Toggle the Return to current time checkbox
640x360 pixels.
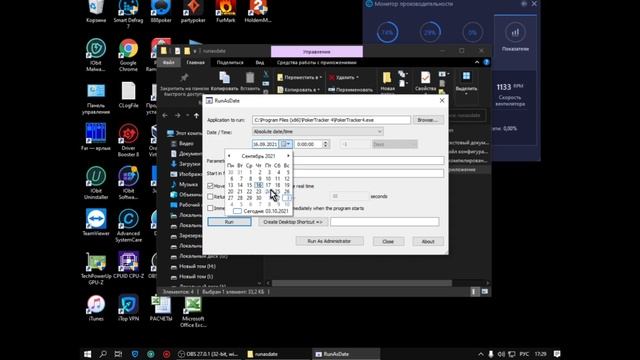(x=210, y=196)
